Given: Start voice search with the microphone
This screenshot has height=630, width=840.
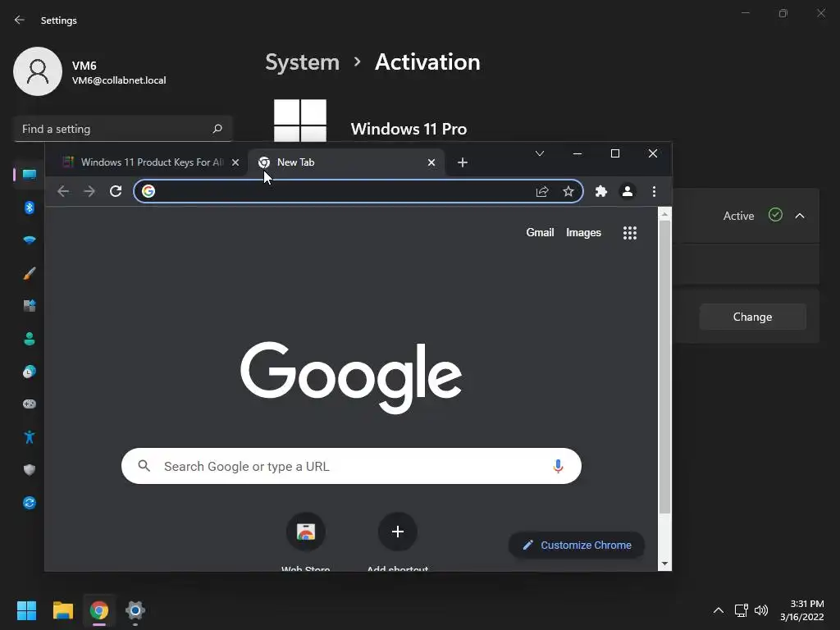Looking at the screenshot, I should pyautogui.click(x=558, y=466).
